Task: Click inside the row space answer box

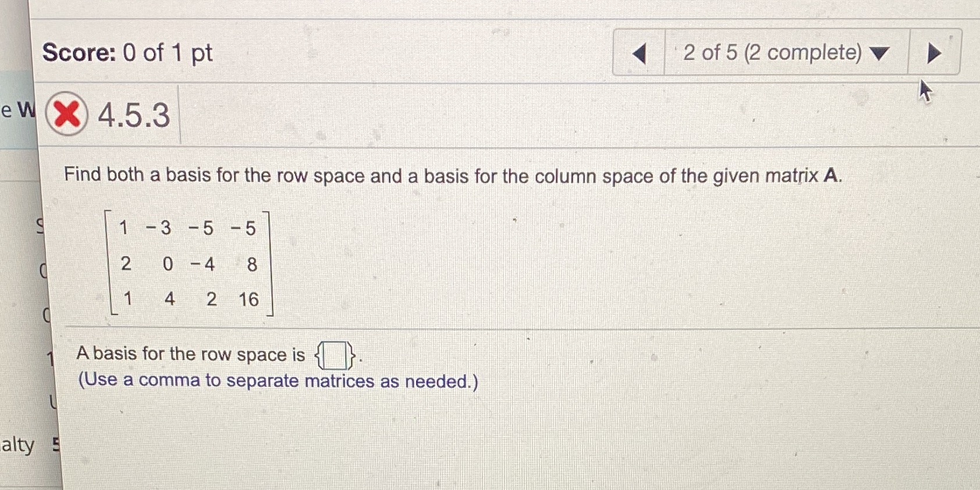Action: pos(335,354)
